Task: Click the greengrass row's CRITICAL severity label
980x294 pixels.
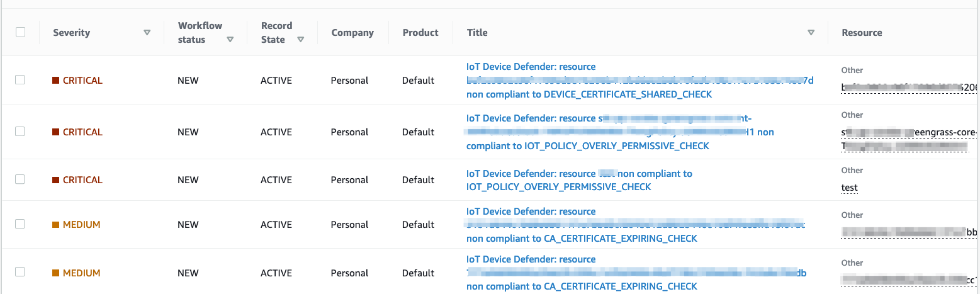Action: point(77,132)
